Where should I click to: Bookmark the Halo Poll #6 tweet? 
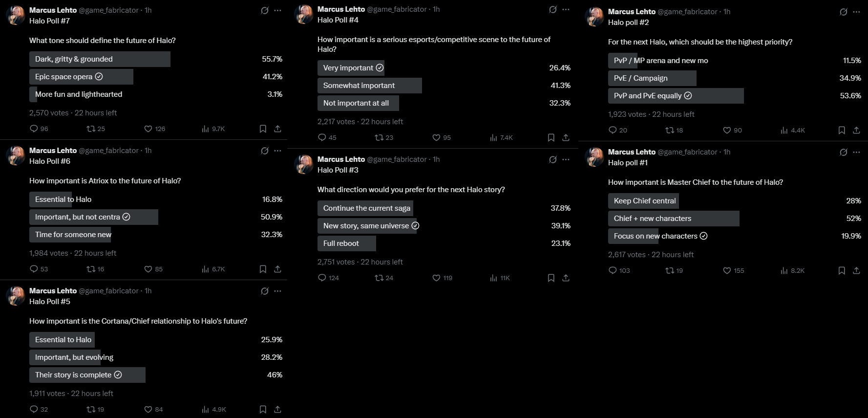[x=263, y=269]
